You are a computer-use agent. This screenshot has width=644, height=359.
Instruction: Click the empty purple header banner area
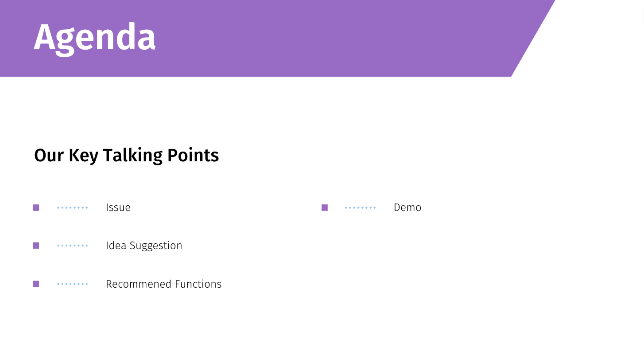point(332,38)
